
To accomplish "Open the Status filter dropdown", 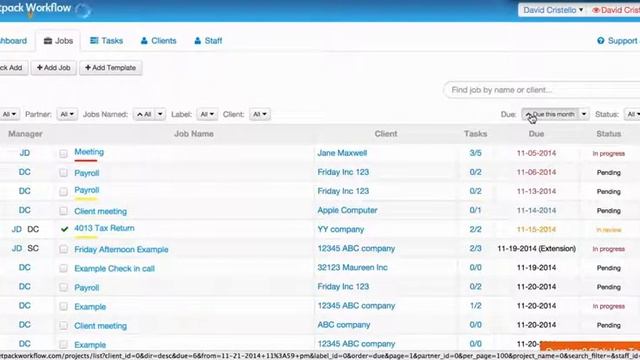I will [632, 114].
